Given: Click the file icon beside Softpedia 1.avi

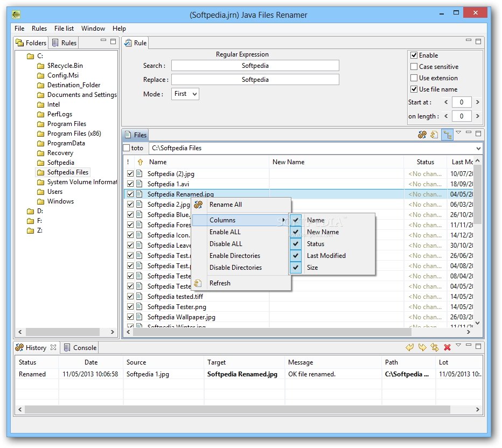Looking at the screenshot, I should [140, 184].
